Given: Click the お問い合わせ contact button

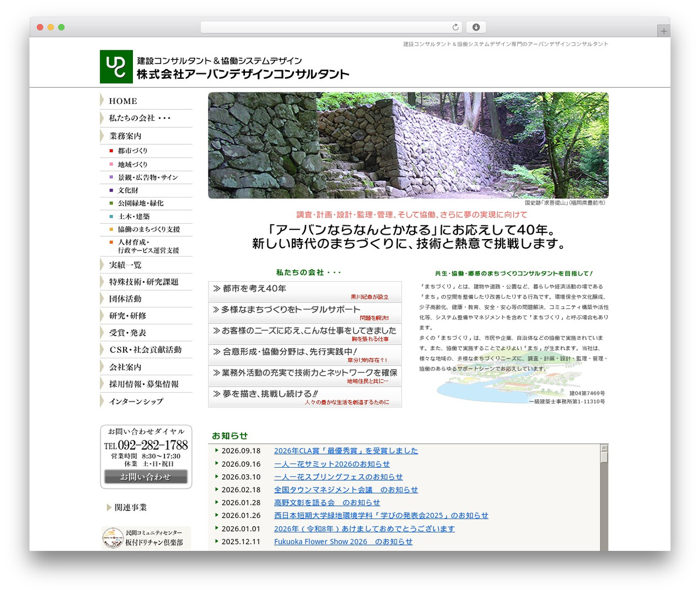Looking at the screenshot, I should click(x=146, y=477).
